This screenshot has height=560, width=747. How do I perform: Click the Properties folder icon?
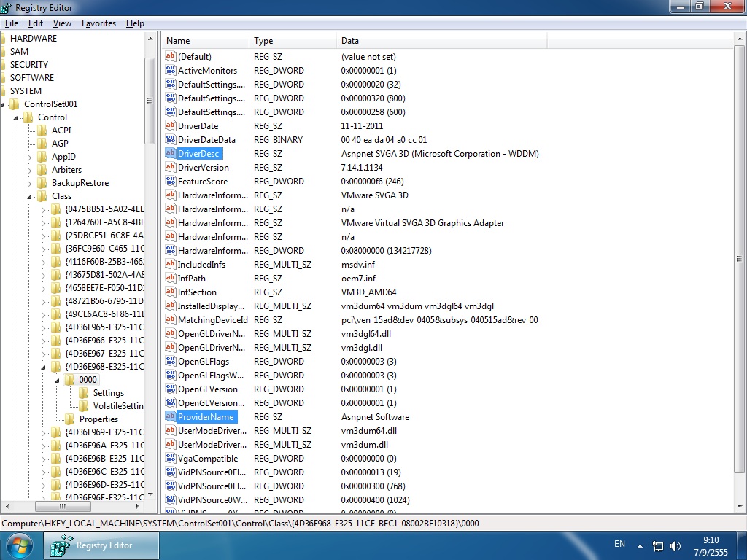tap(69, 419)
